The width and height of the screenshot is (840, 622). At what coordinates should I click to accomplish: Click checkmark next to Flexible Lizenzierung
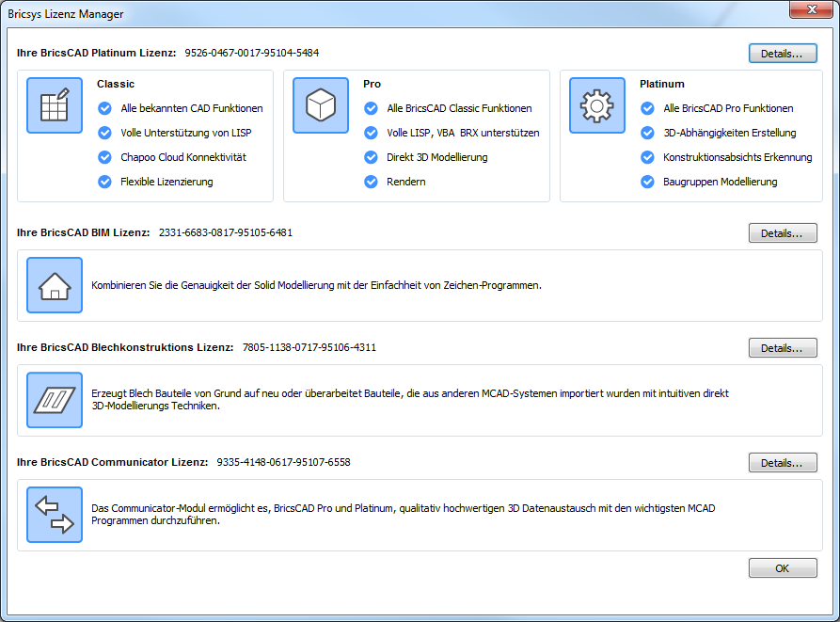[x=104, y=182]
